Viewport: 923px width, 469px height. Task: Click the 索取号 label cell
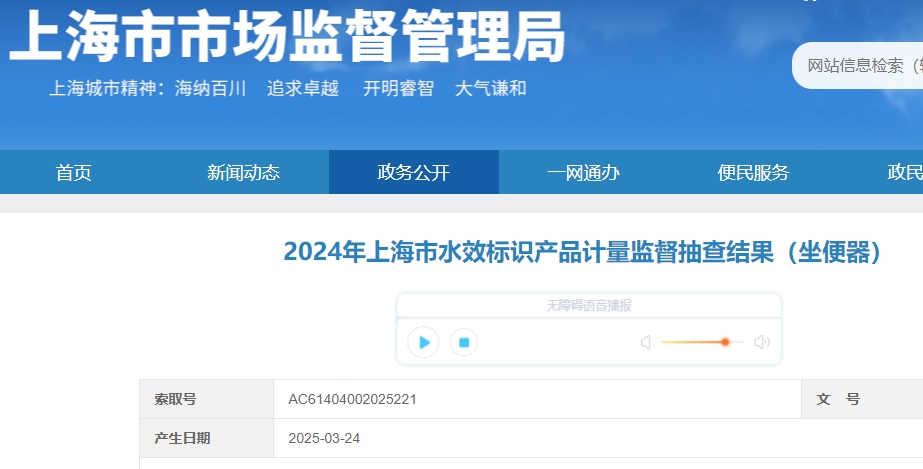click(176, 399)
